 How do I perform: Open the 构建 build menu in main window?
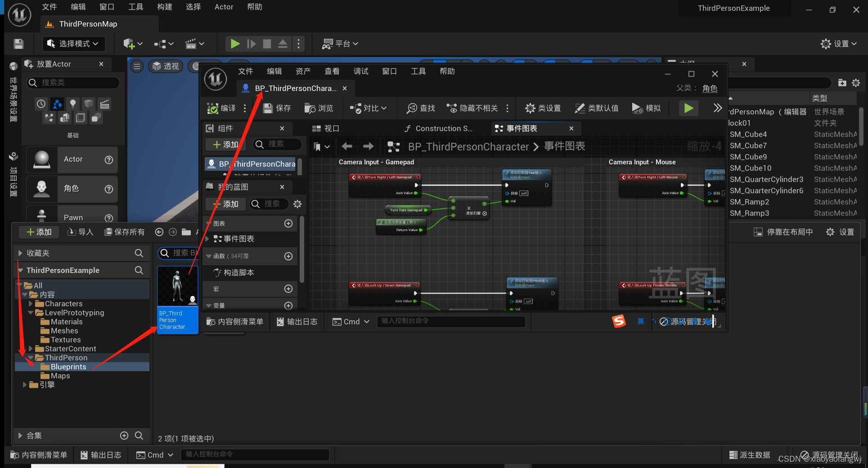pyautogui.click(x=165, y=7)
